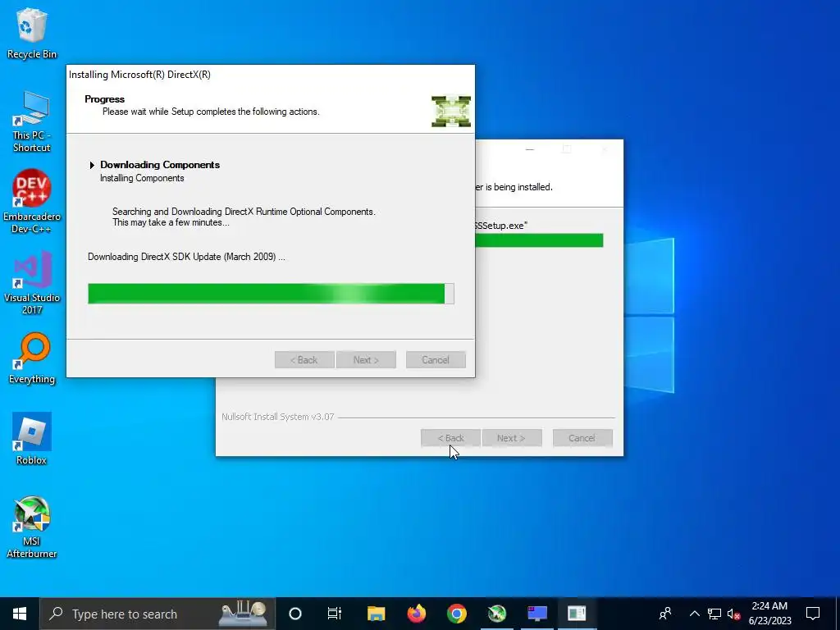The image size is (840, 630).
Task: Switch to the DirectX setup taskbar icon
Action: point(577,614)
